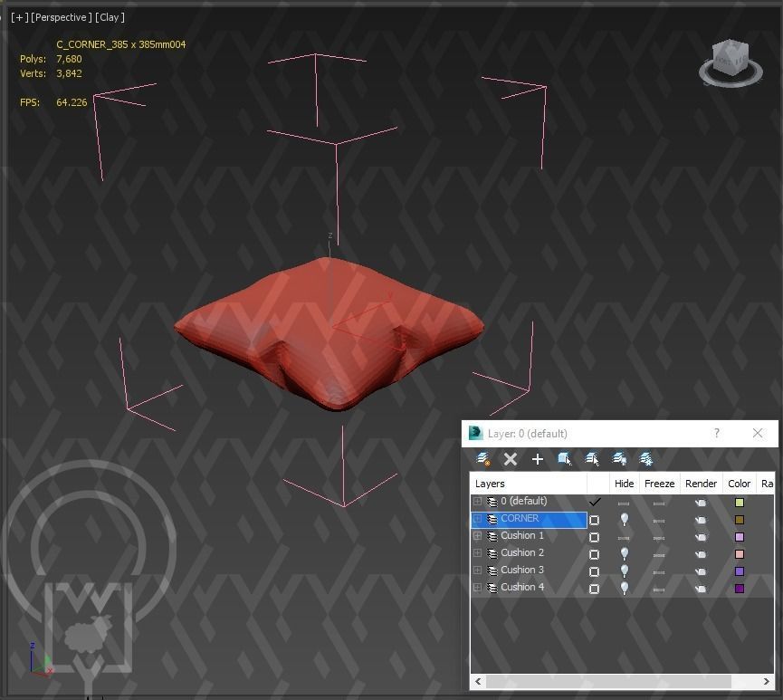This screenshot has width=783, height=700.
Task: Click the Add Selected Objects plus icon
Action: 538,459
